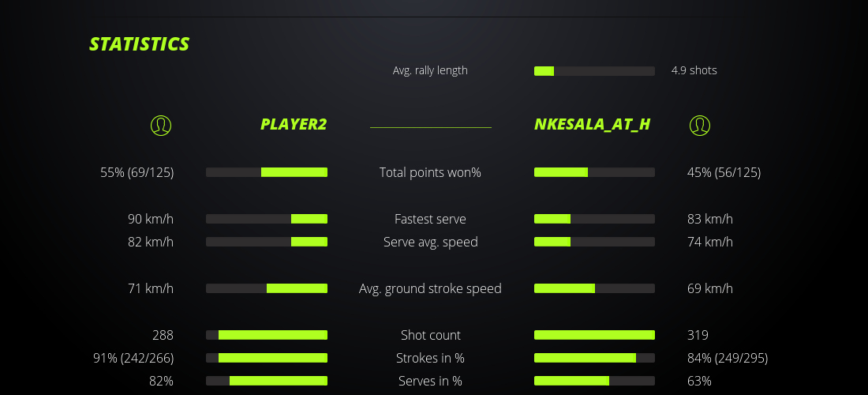Click the 84% (249/295) strokes value
Viewport: 868px width, 395px height.
(727, 358)
